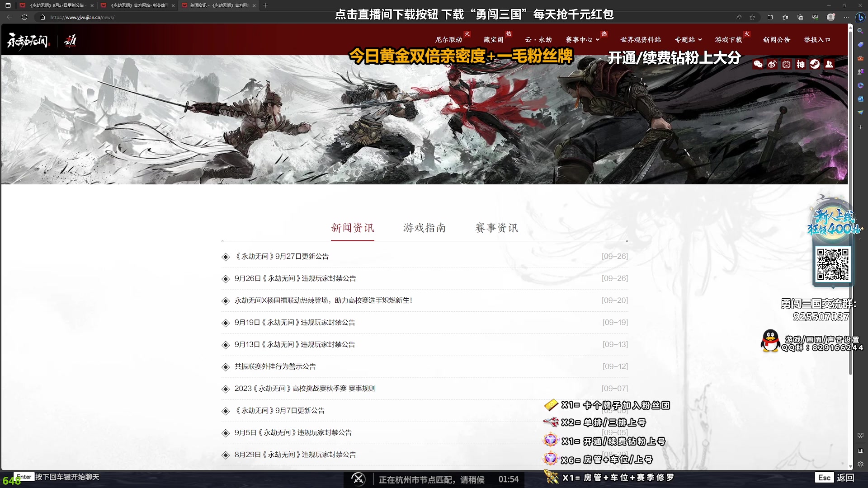The image size is (868, 488).
Task: Select the 新闻资讯 news tab
Action: point(353,228)
